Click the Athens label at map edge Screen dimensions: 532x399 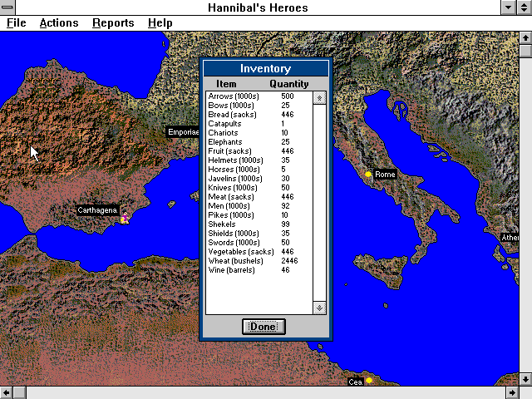(510, 238)
